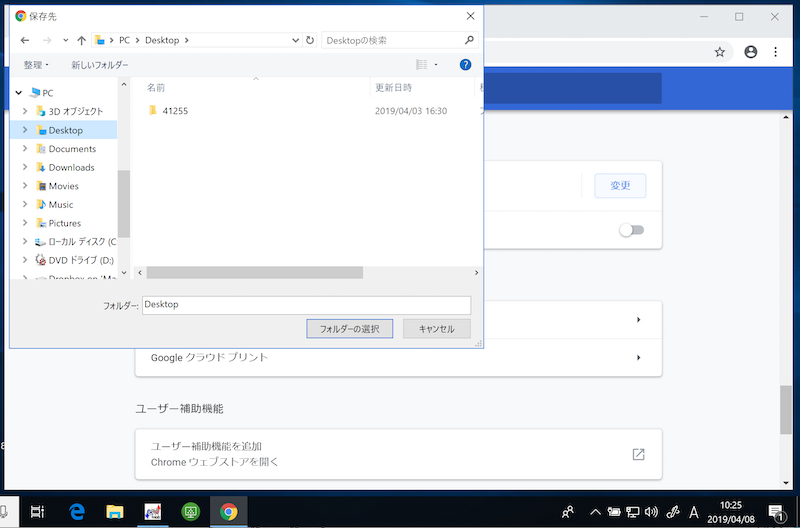Open the 整理 menu
This screenshot has width=800, height=528.
pos(36,65)
